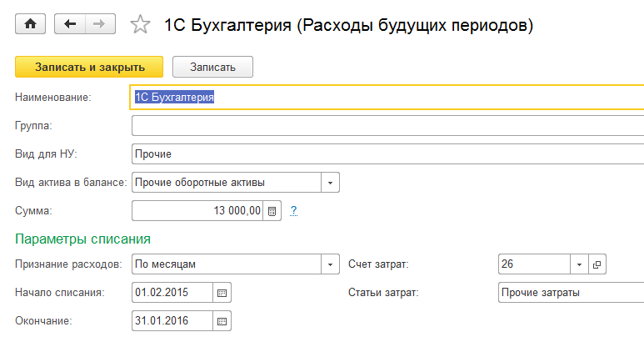Click the Сумма amount field
The width and height of the screenshot is (644, 342).
pos(198,210)
